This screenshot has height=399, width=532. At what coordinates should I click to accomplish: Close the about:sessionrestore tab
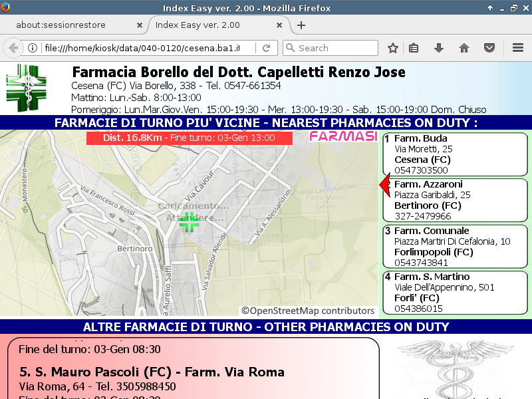click(x=139, y=25)
